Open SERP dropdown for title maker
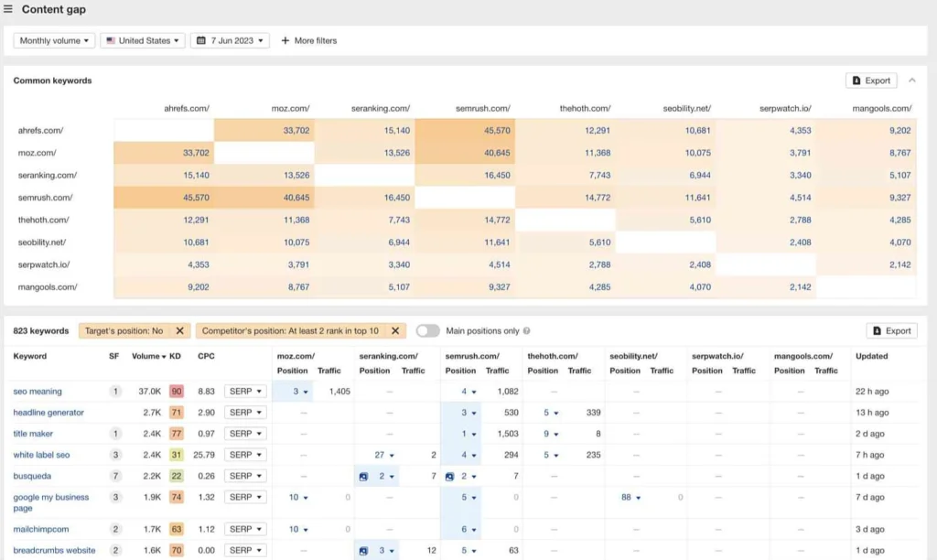Viewport: 937px width, 560px height. 245,434
